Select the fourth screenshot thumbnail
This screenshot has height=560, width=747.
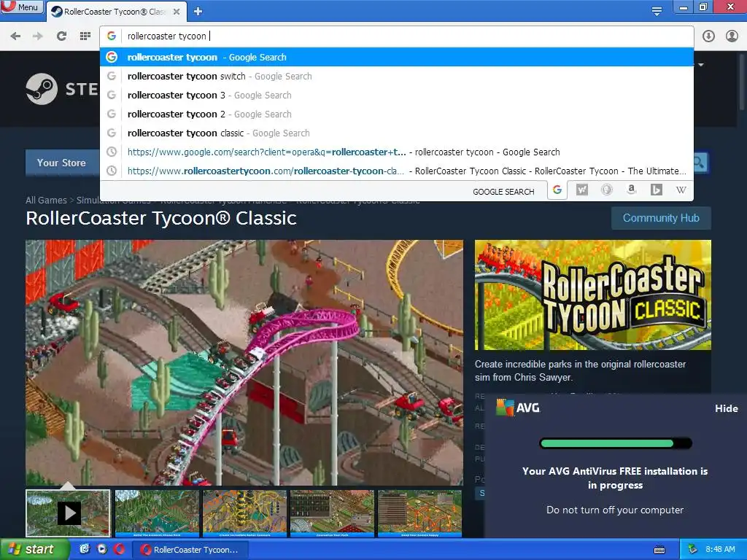tap(332, 513)
